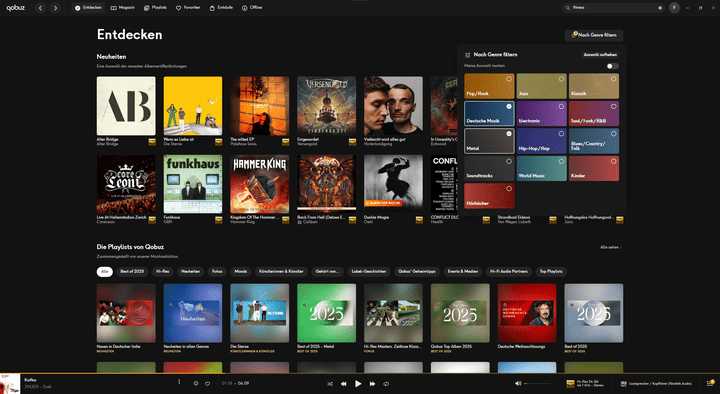Start playback with the play button

pos(358,384)
